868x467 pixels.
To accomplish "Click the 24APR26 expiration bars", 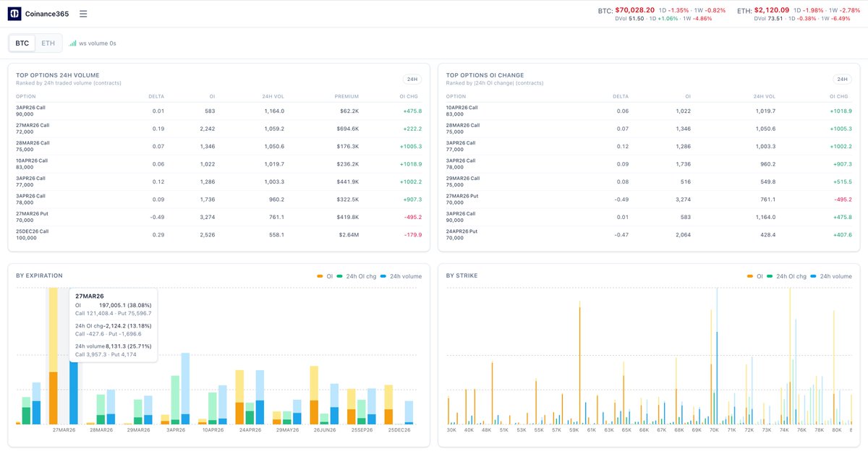I will (x=250, y=398).
